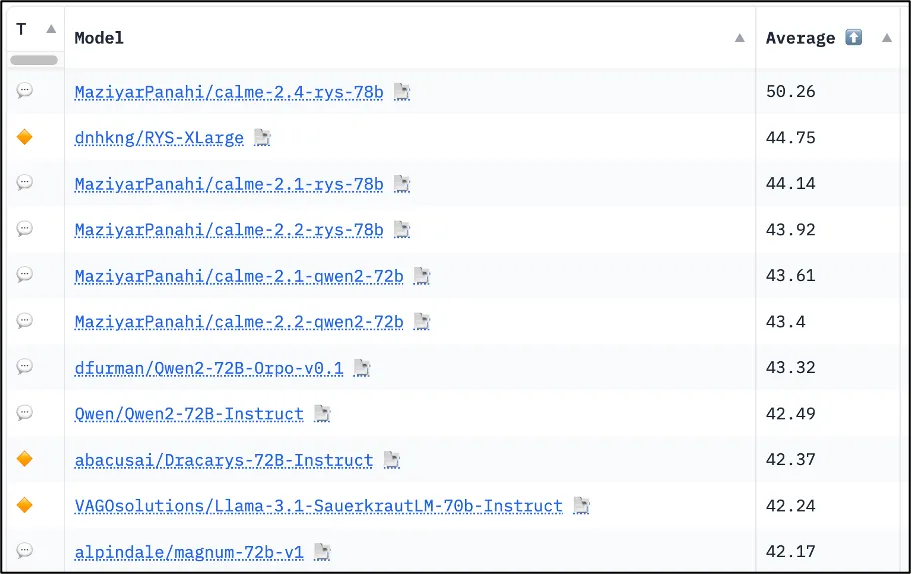Click chat type icon in Qwen2-72B-Instruct row
Screen dimensions: 912x574
point(24,413)
